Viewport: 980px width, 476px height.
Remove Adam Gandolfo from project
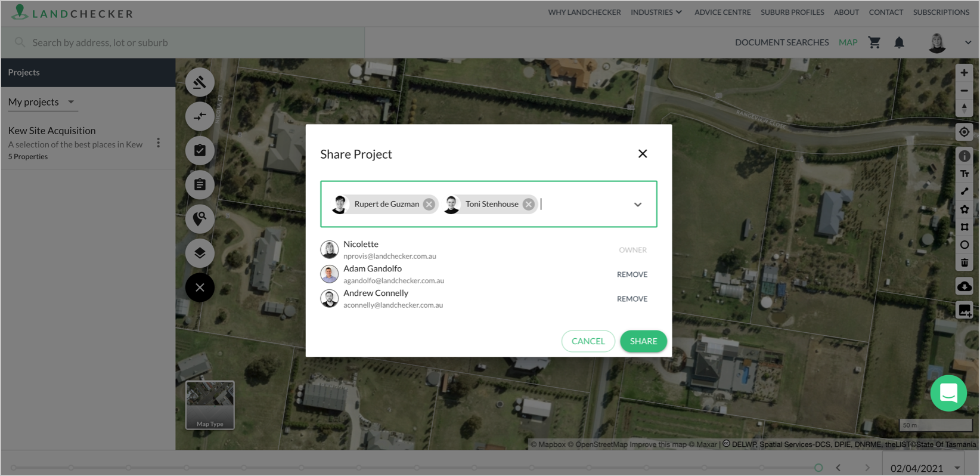coord(632,274)
